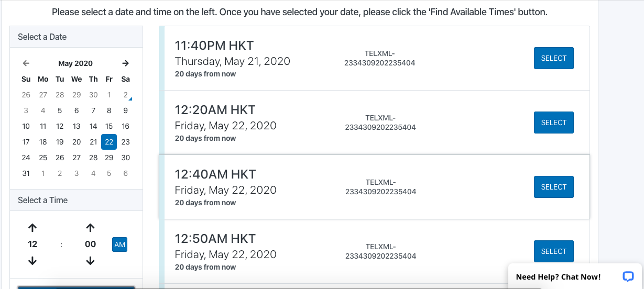The height and width of the screenshot is (289, 644).
Task: Click May 31 in the calendar
Action: (26, 173)
